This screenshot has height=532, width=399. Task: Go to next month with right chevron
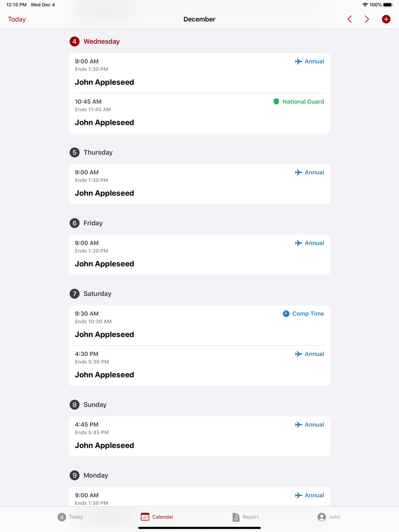tap(367, 19)
